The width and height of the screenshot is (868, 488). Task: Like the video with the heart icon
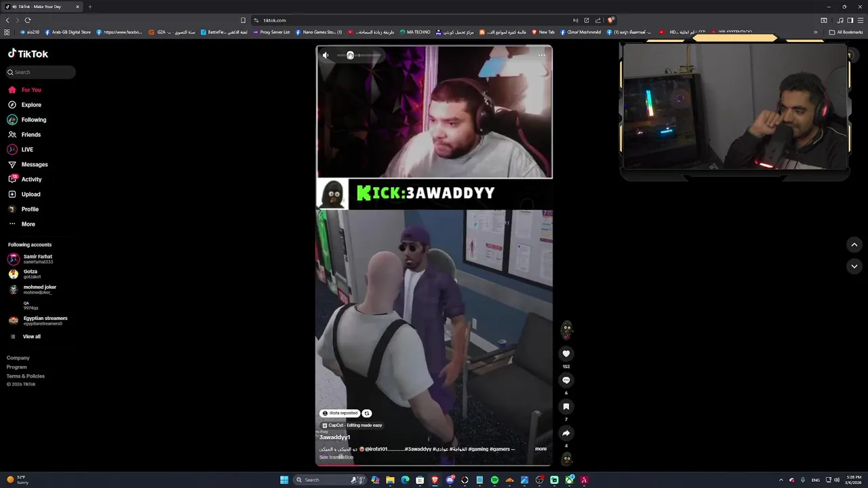(566, 354)
